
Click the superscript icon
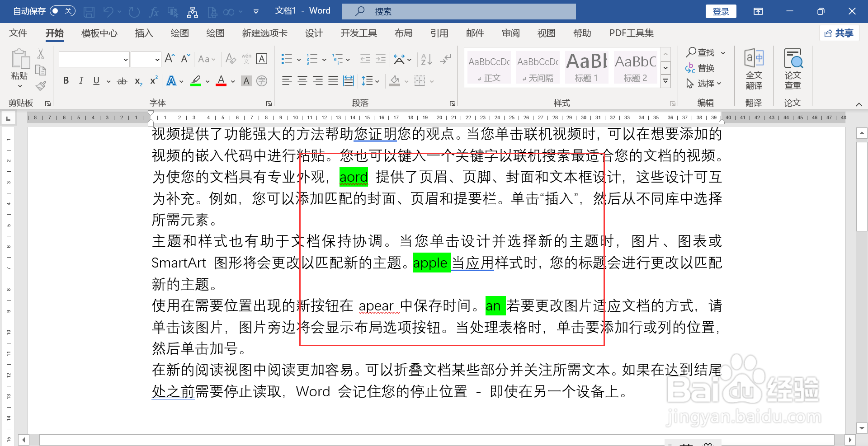click(x=153, y=81)
